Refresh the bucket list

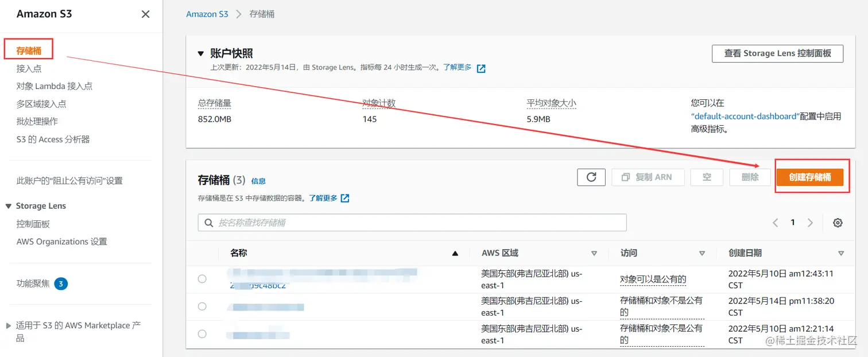591,177
